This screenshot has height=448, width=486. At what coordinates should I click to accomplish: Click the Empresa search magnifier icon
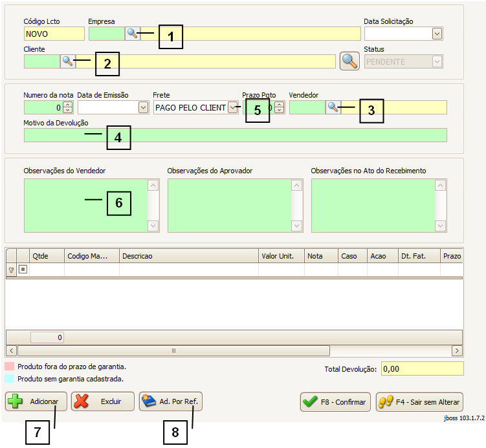click(x=132, y=34)
